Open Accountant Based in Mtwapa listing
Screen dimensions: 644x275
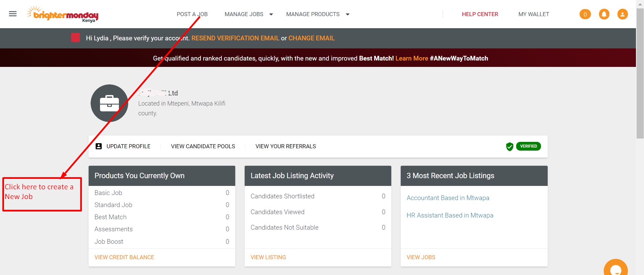(448, 198)
